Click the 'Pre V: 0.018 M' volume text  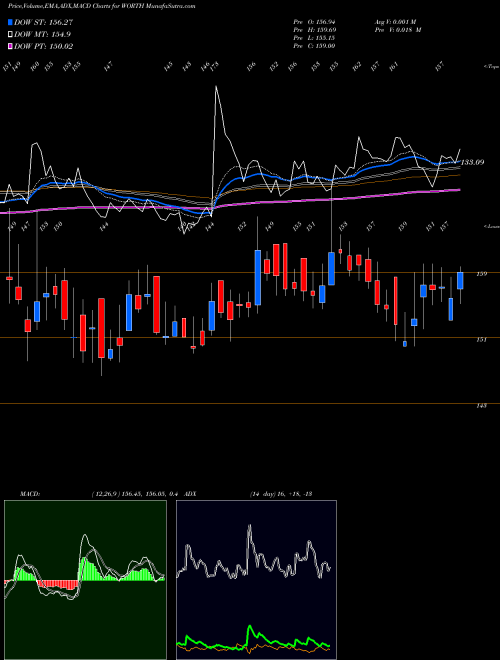coord(398,30)
